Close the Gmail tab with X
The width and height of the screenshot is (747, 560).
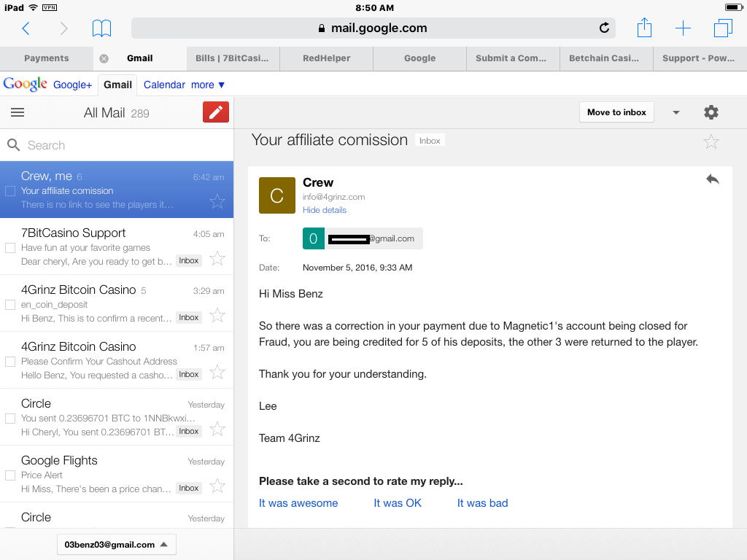[104, 58]
